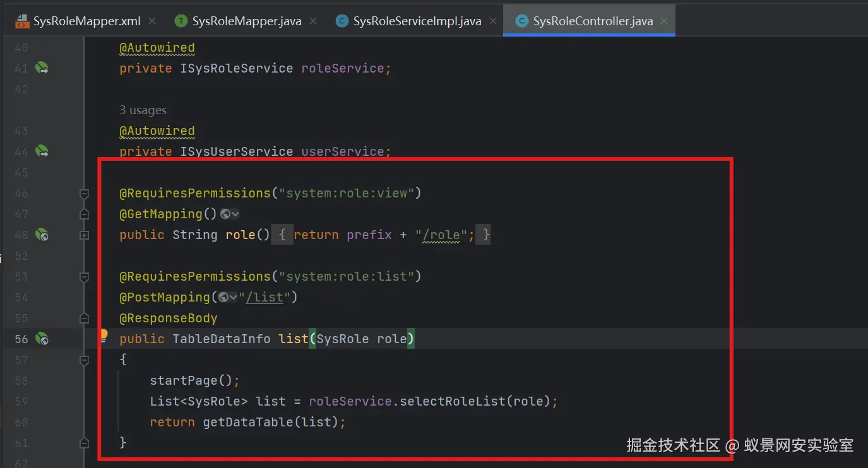The image size is (868, 468).
Task: Collapse the fold beside the @RequiresPermissions "system:role:list" line
Action: click(84, 277)
